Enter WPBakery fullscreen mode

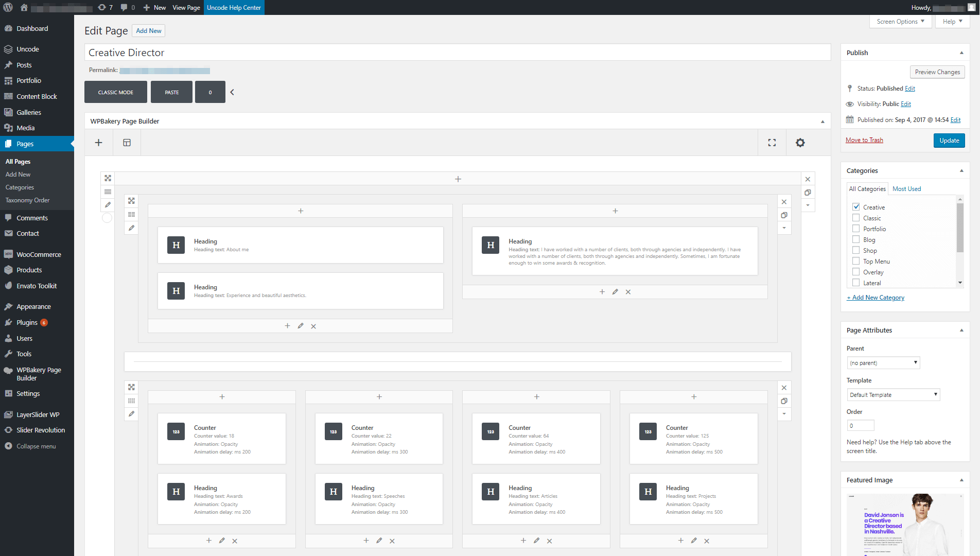click(x=772, y=143)
